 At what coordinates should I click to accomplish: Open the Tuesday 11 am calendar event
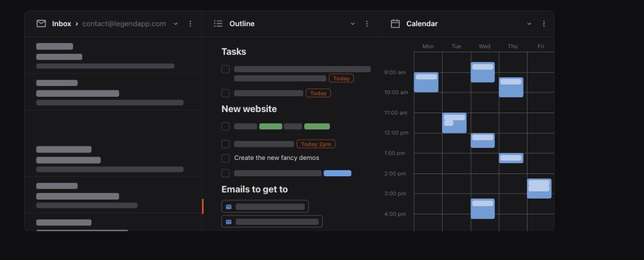click(454, 123)
